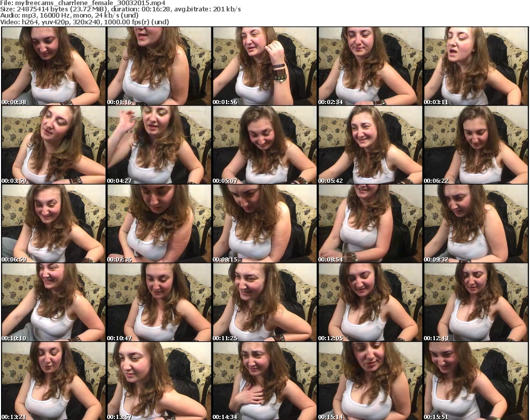Open the 00:13:21 frame

53,381
